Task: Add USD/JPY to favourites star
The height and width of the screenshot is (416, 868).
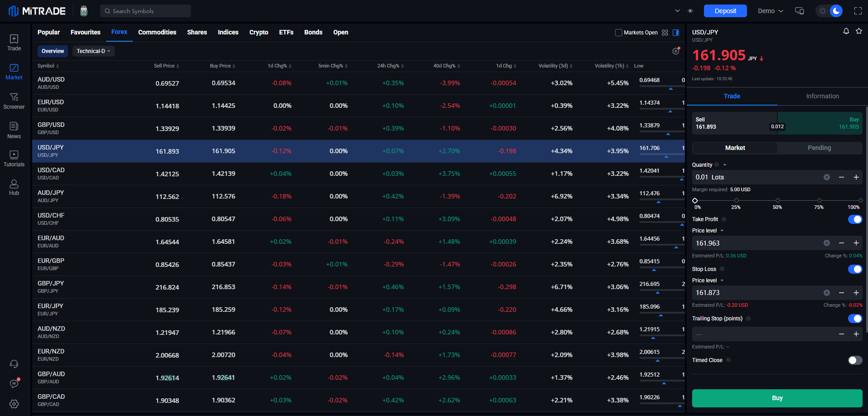Action: click(x=858, y=31)
